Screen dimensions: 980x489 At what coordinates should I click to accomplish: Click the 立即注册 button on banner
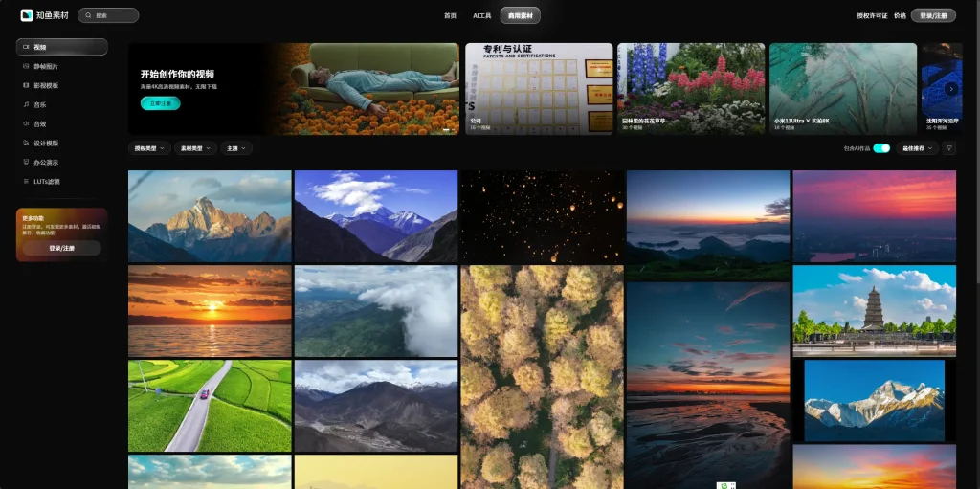pyautogui.click(x=161, y=103)
